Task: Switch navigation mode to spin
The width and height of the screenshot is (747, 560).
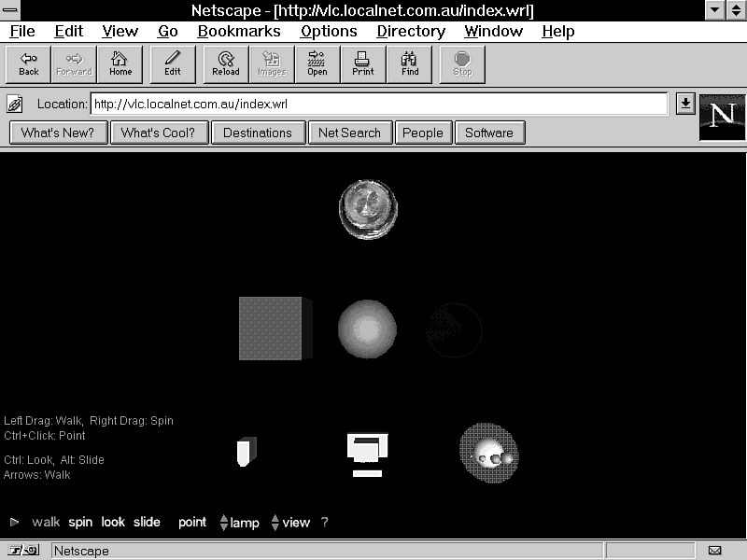Action: 80,523
